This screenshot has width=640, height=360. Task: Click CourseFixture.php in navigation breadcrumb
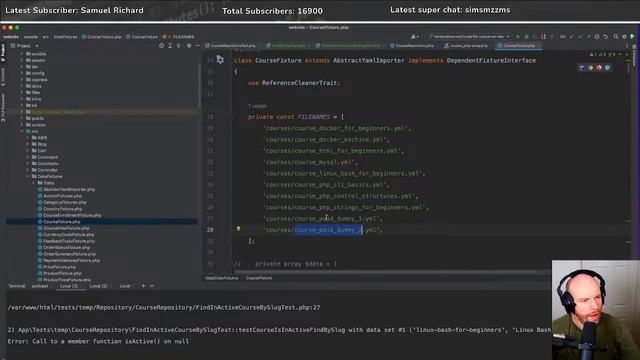click(x=101, y=37)
